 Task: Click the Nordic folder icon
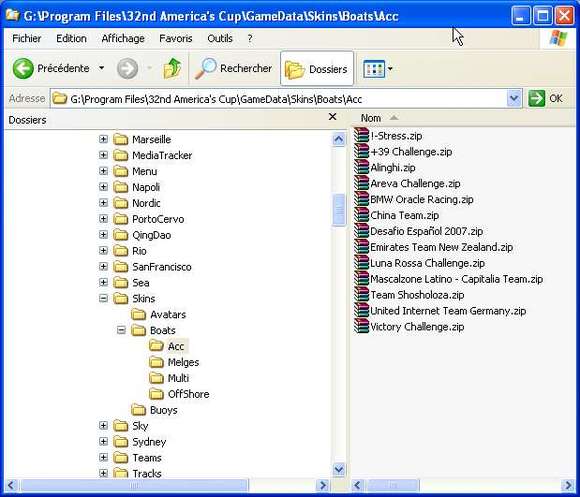121,203
